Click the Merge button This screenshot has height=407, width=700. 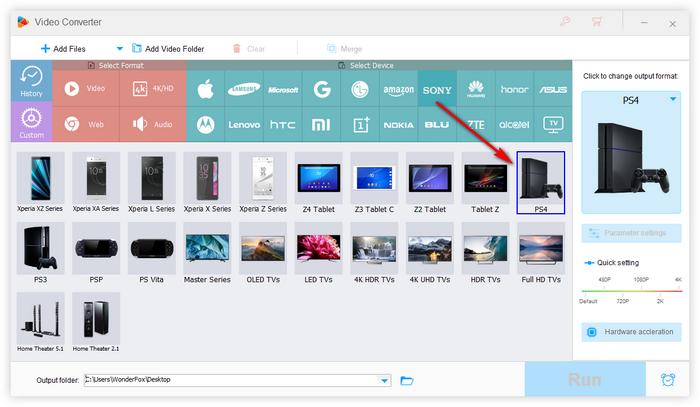[x=344, y=49]
